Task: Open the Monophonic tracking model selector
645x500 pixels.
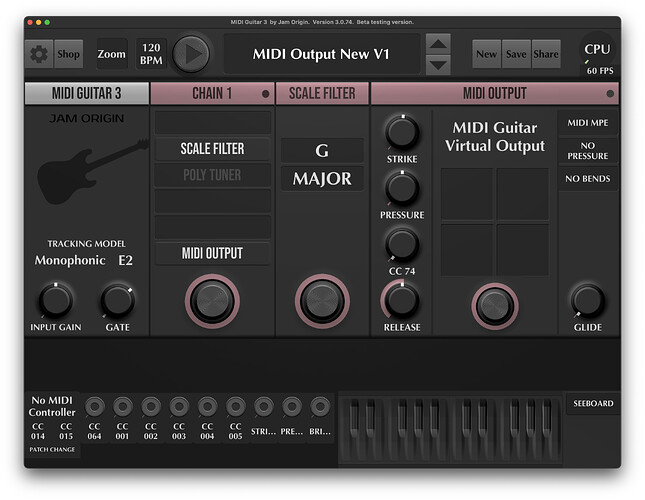Action: pyautogui.click(x=70, y=260)
